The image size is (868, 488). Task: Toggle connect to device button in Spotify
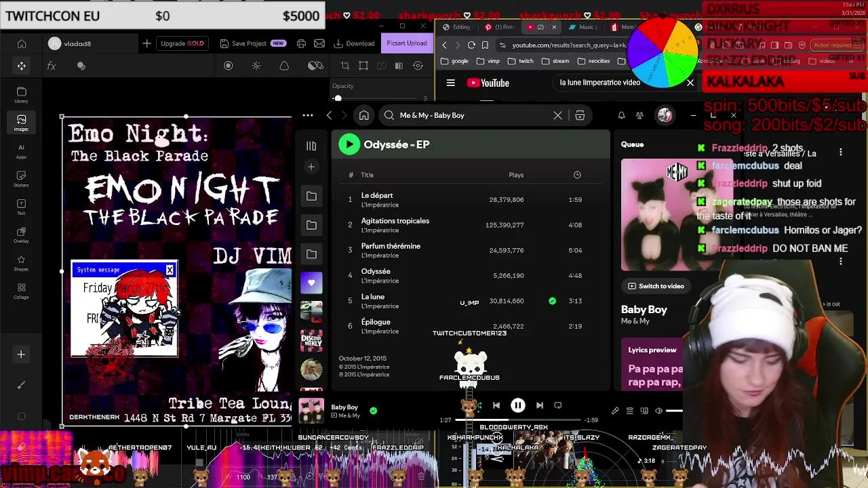644,411
